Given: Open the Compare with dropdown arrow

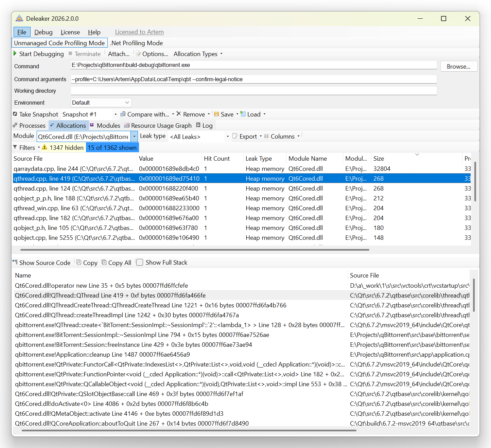Looking at the screenshot, I should click(173, 114).
